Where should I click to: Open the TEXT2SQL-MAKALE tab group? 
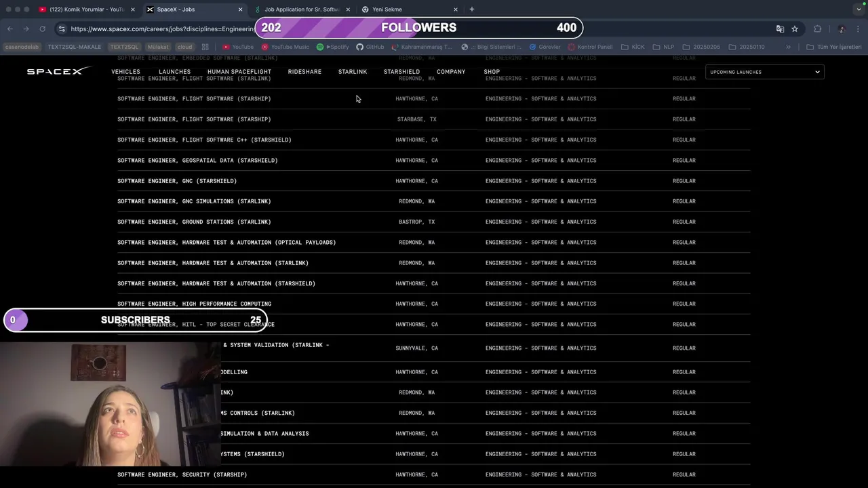click(x=75, y=47)
